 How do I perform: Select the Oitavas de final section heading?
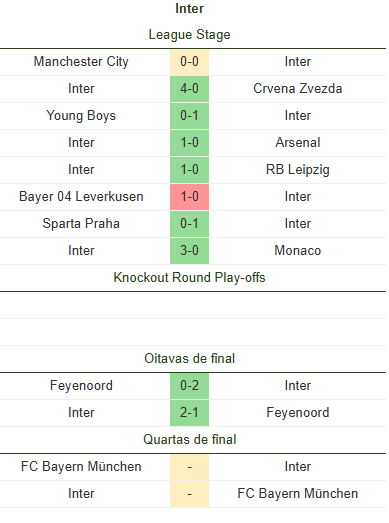(x=189, y=359)
